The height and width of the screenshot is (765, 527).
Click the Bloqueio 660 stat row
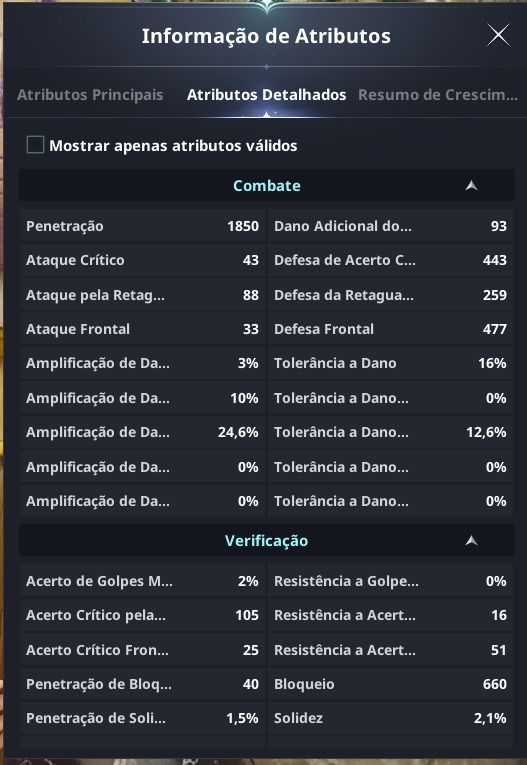point(390,684)
